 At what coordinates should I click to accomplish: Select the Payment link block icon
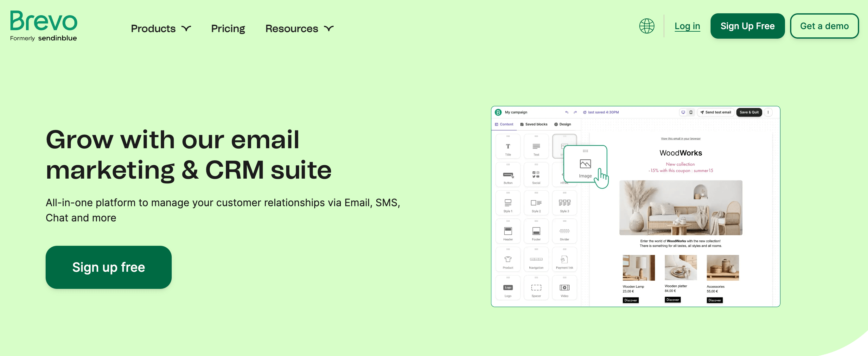(564, 260)
